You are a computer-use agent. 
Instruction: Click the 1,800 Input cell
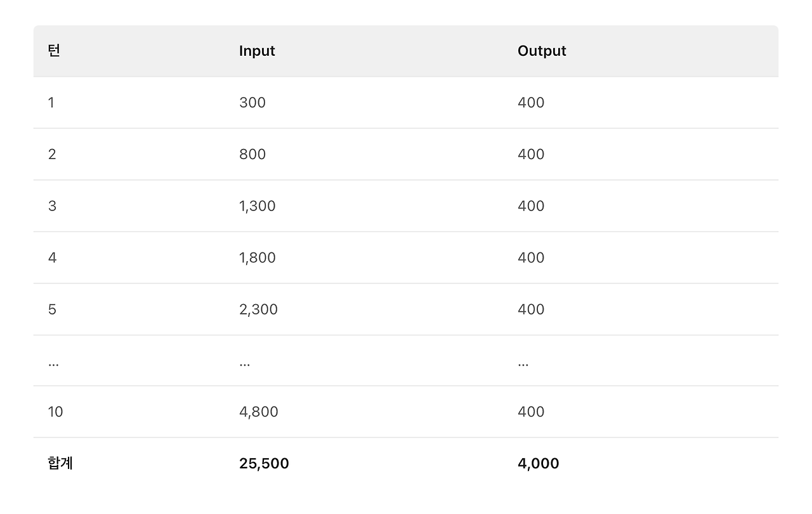(x=258, y=258)
